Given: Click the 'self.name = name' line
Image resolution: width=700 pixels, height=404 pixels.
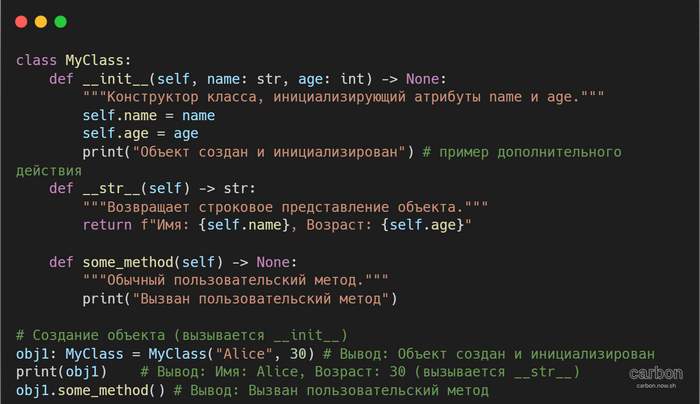Looking at the screenshot, I should click(149, 115).
